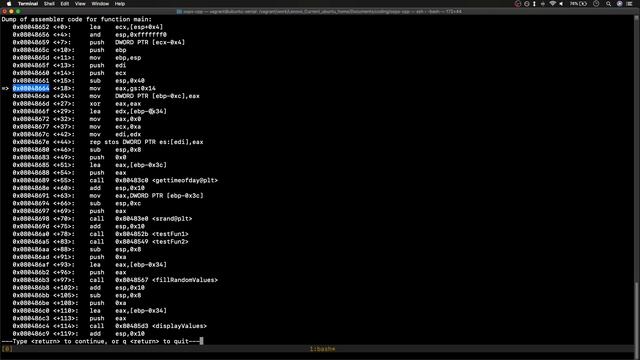Click 'push DWORD PTR [ecx-0x4]' line
This screenshot has height=360, width=640.
(137, 42)
